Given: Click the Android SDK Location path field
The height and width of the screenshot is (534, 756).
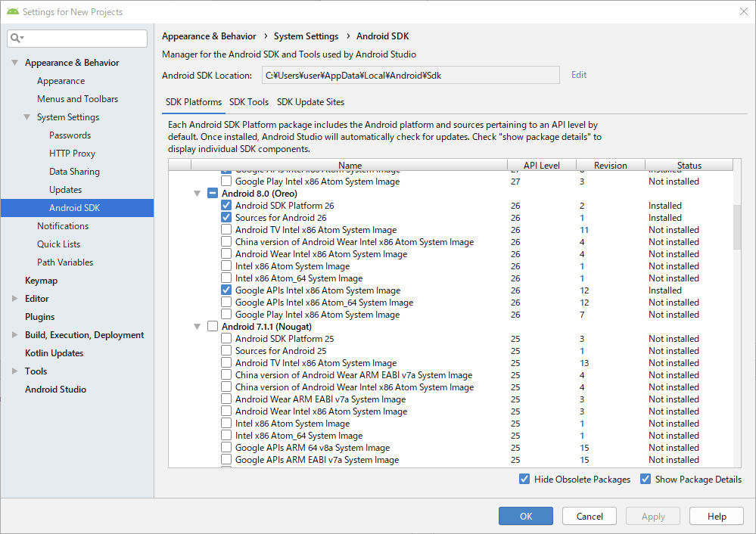Looking at the screenshot, I should (x=410, y=75).
